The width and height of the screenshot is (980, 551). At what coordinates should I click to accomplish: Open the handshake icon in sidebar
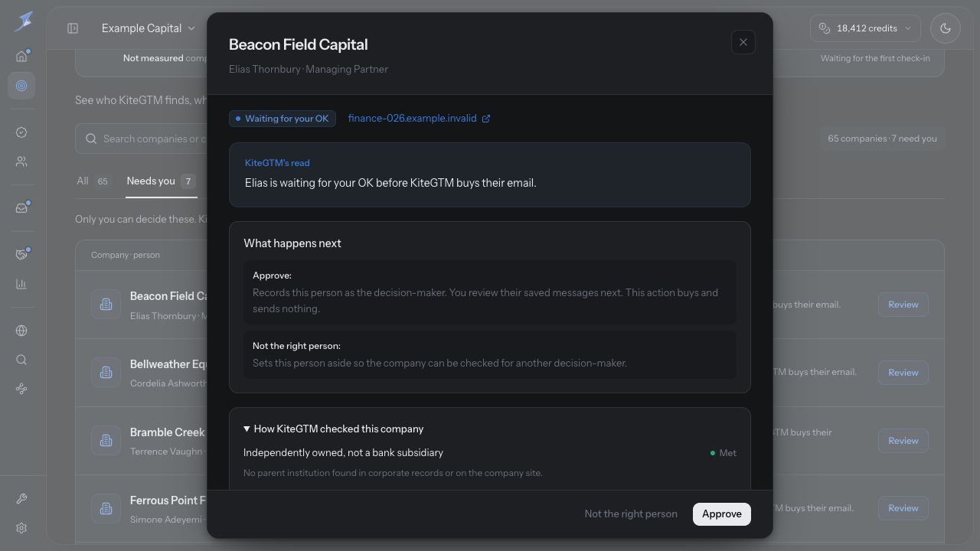(21, 254)
